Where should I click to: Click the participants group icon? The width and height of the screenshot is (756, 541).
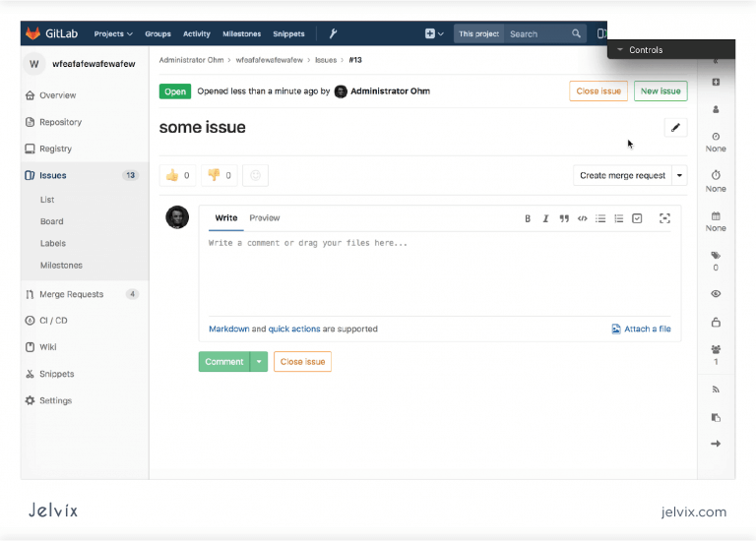716,349
